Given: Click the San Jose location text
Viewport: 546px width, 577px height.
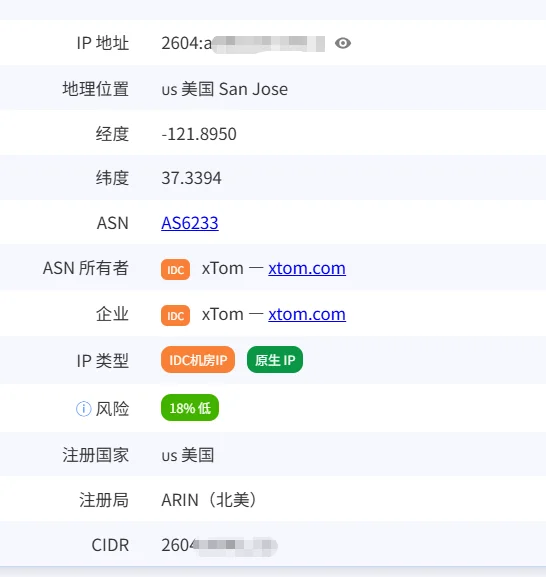Looking at the screenshot, I should [x=253, y=89].
